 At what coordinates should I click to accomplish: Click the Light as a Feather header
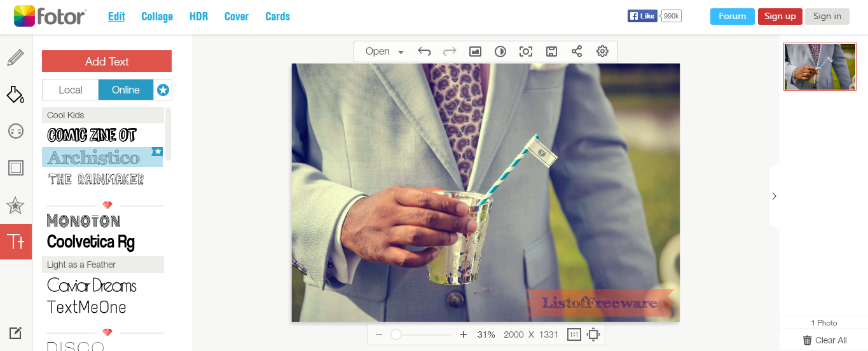point(103,265)
